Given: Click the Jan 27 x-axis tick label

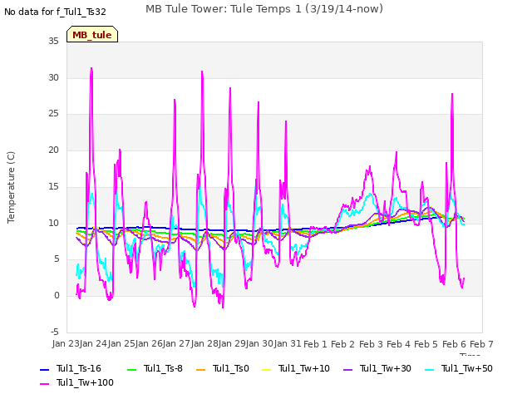Looking at the screenshot, I should tap(176, 343).
